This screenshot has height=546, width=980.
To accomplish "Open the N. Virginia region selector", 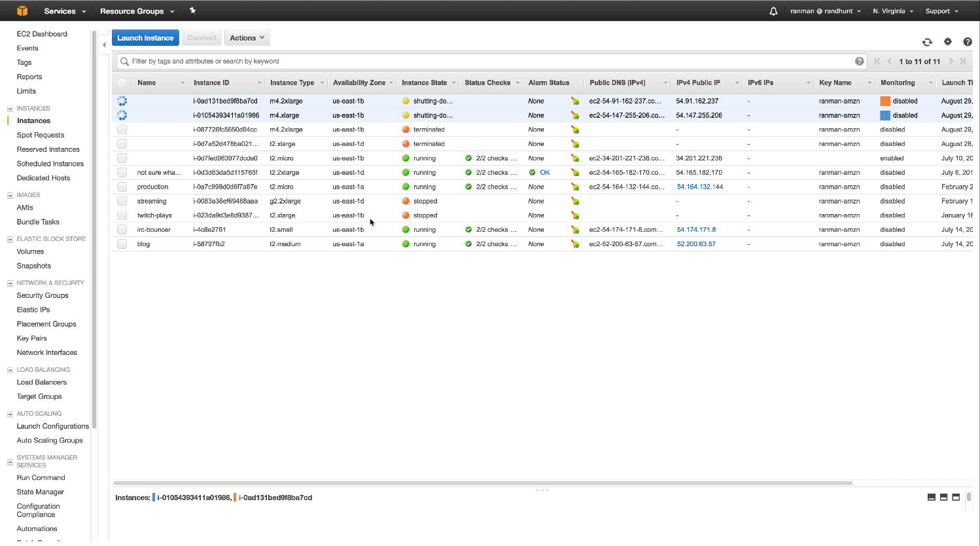I will [x=893, y=11].
